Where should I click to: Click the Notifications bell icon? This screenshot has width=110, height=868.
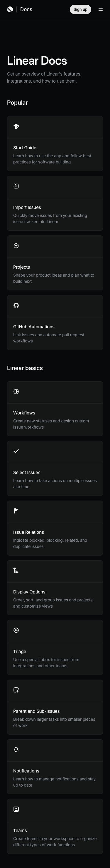(16, 749)
